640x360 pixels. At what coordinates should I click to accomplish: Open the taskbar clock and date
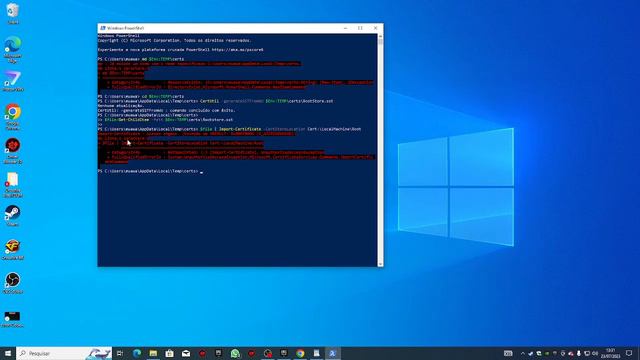pos(611,353)
